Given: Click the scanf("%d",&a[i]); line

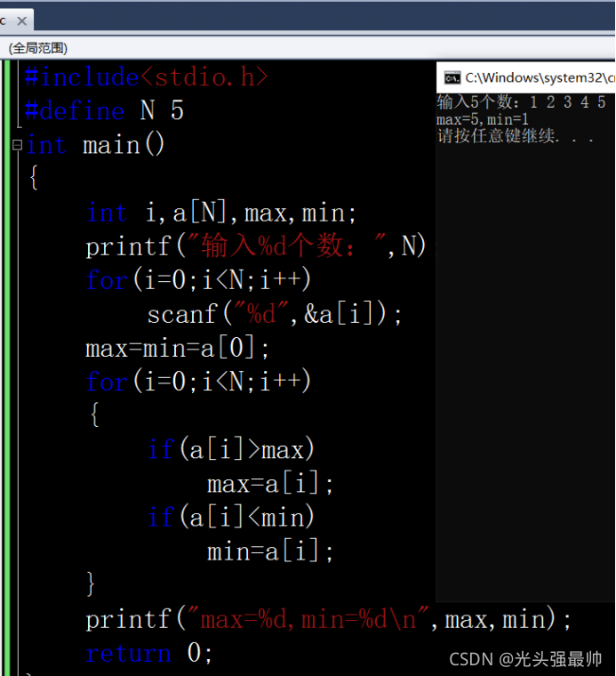Looking at the screenshot, I should (x=275, y=314).
